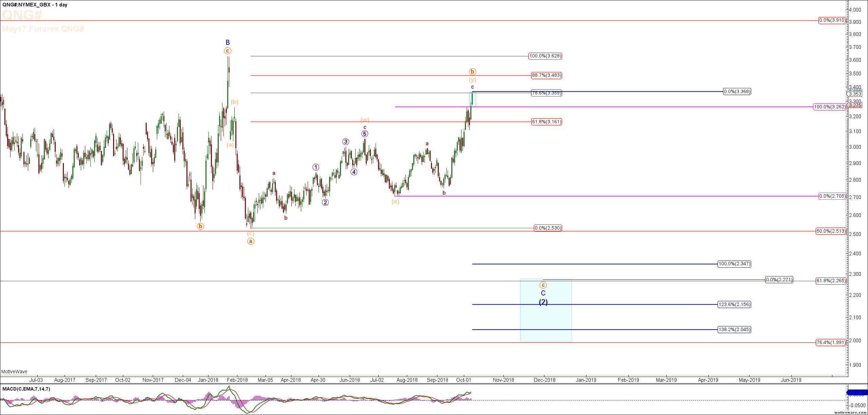Click orange circled c under blue B label
The image size is (868, 415).
[x=228, y=51]
